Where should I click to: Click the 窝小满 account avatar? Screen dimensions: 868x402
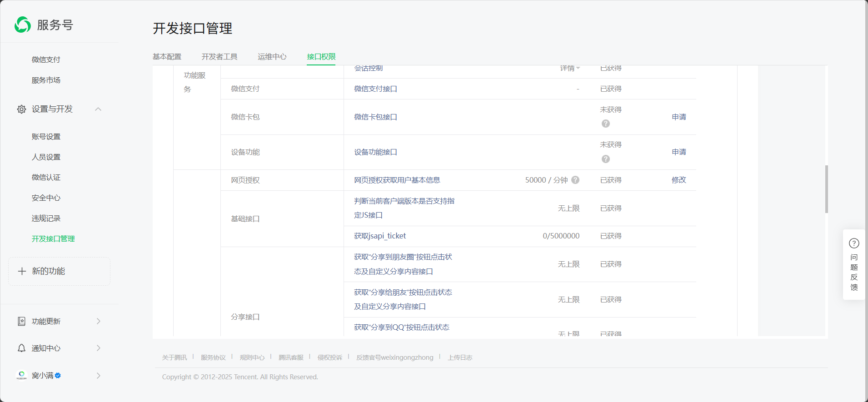21,375
